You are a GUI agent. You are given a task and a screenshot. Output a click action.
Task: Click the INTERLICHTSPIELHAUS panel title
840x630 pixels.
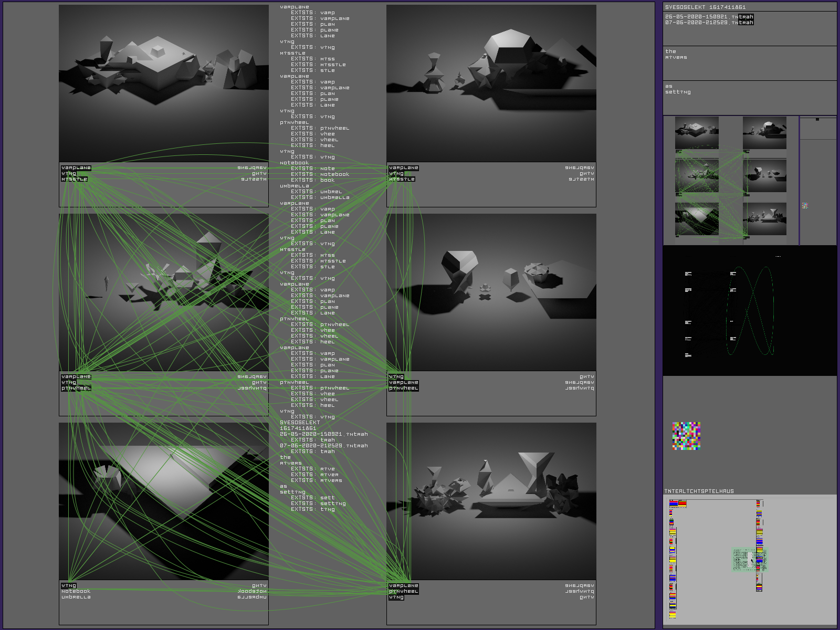[x=699, y=491]
